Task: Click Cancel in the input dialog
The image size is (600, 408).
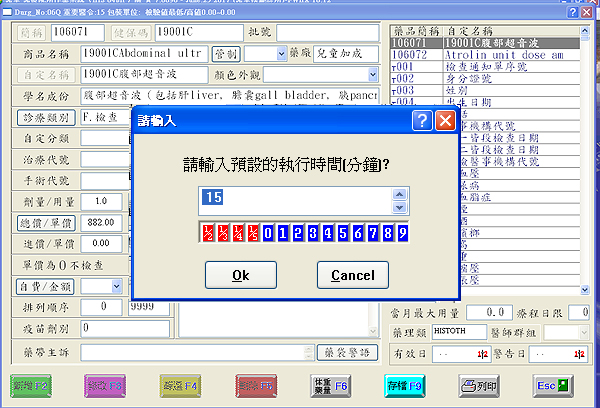Action: point(352,275)
